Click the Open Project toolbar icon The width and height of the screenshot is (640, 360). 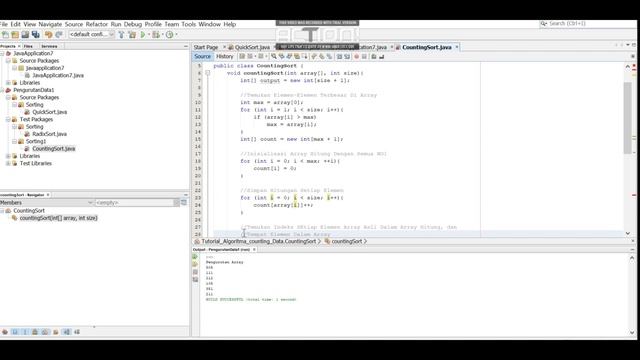coord(25,35)
